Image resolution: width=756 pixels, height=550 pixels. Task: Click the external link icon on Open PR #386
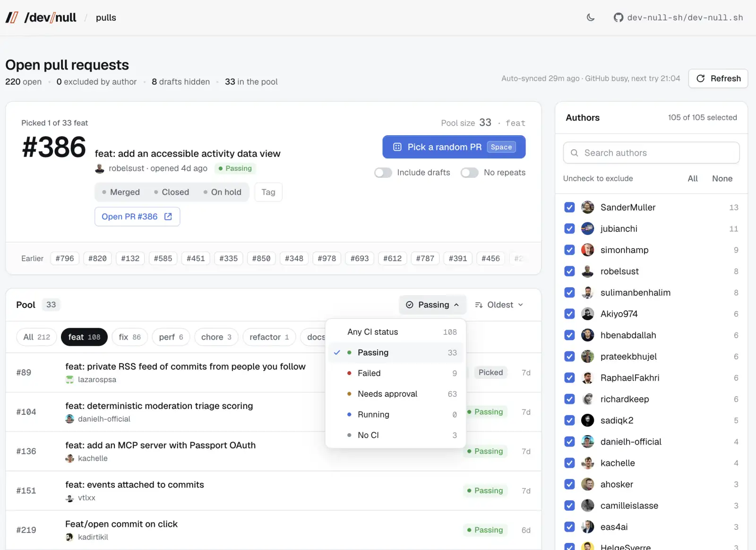pyautogui.click(x=168, y=217)
